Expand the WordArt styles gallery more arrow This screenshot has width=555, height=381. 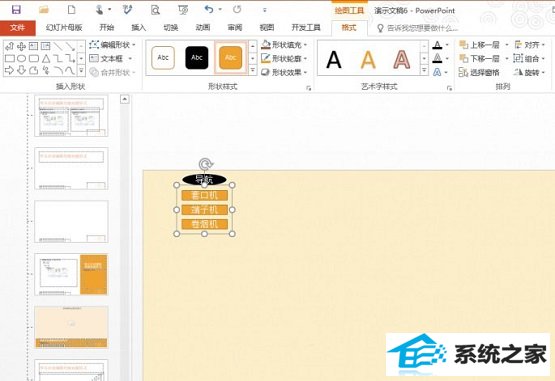[424, 70]
